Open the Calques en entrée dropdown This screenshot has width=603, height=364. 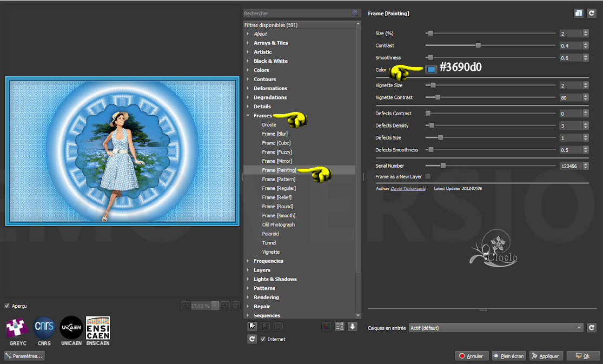[496, 328]
